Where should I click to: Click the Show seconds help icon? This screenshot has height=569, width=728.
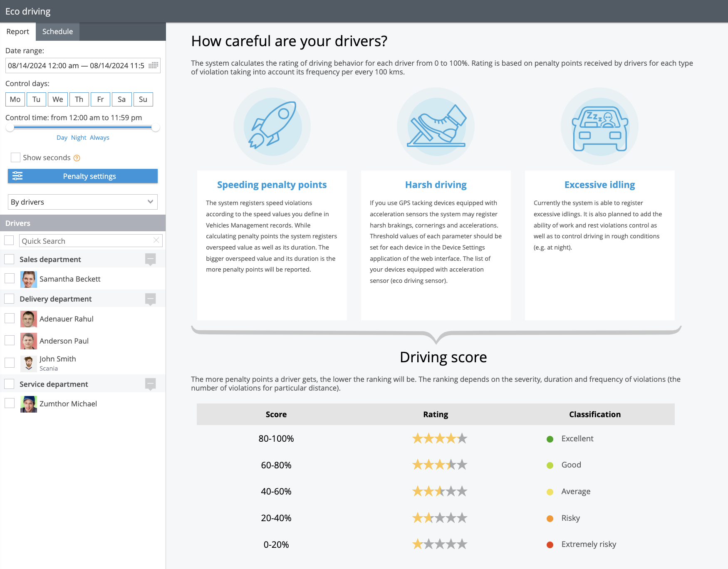[x=77, y=158]
